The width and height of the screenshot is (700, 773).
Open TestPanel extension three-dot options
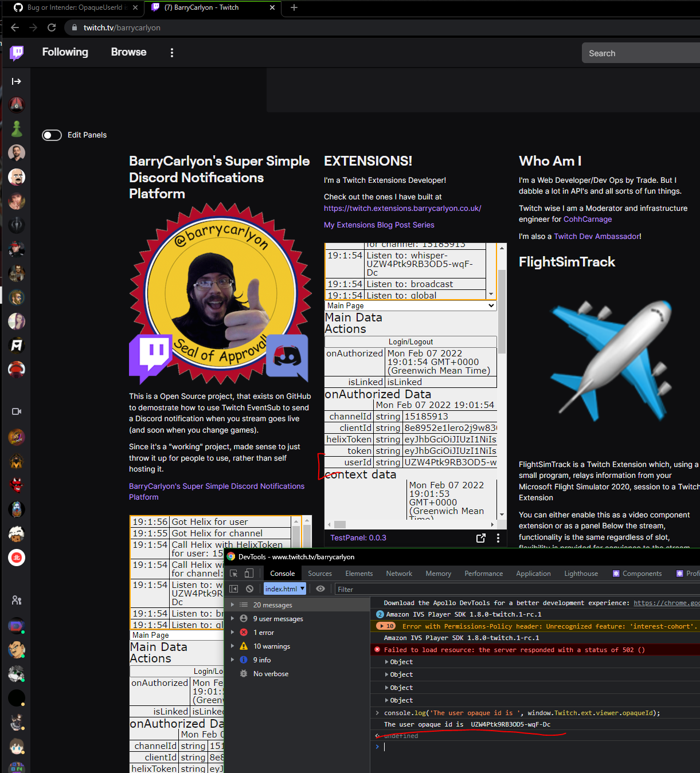coord(498,538)
